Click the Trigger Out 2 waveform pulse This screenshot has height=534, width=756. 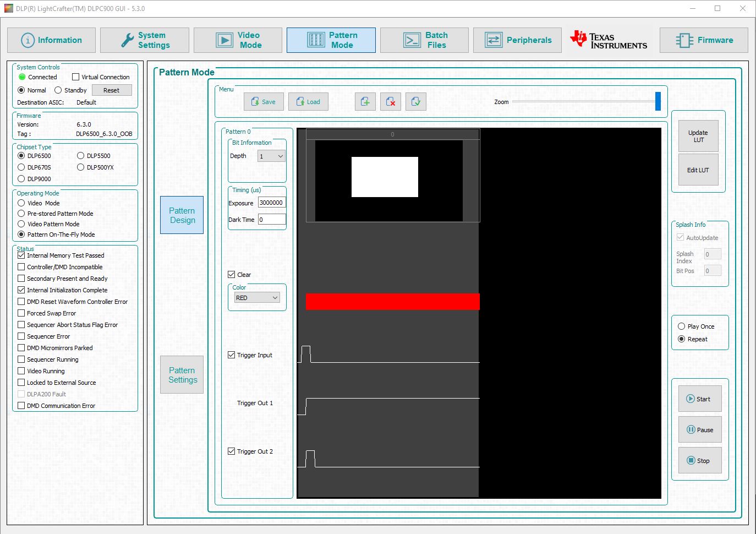[x=310, y=459]
